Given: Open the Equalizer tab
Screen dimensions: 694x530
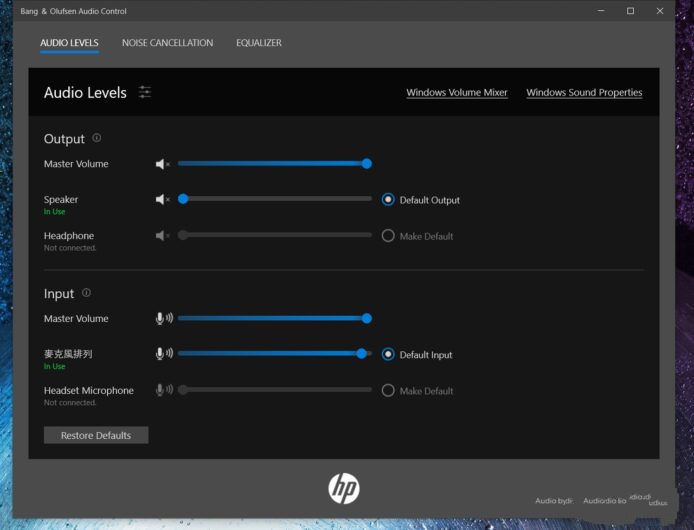Looking at the screenshot, I should (258, 43).
